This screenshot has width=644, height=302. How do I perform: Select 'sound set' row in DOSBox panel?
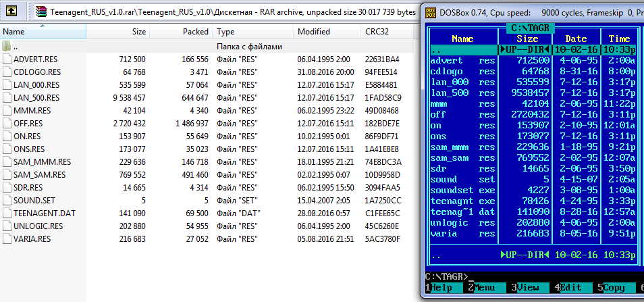[x=533, y=179]
